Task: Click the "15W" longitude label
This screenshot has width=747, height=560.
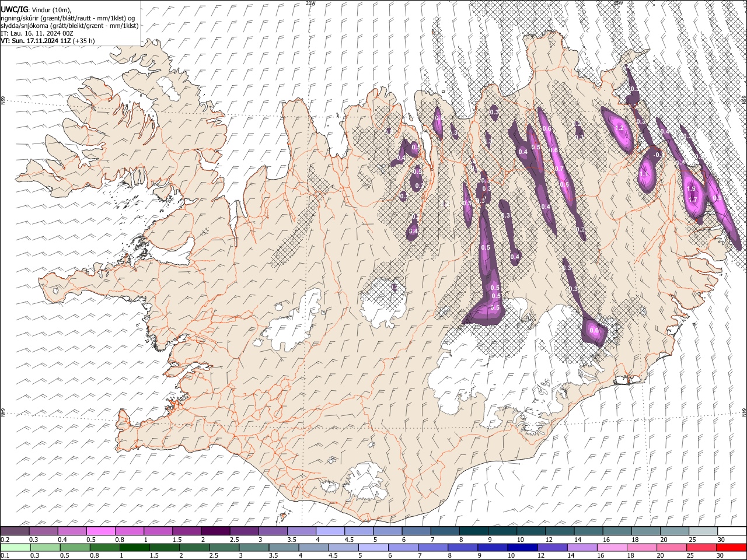Action: pyautogui.click(x=619, y=3)
